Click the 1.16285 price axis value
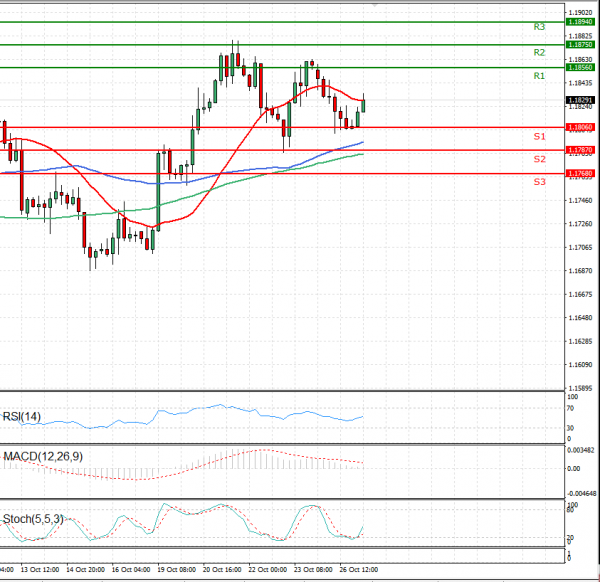This screenshot has height=582, width=600. (x=580, y=341)
